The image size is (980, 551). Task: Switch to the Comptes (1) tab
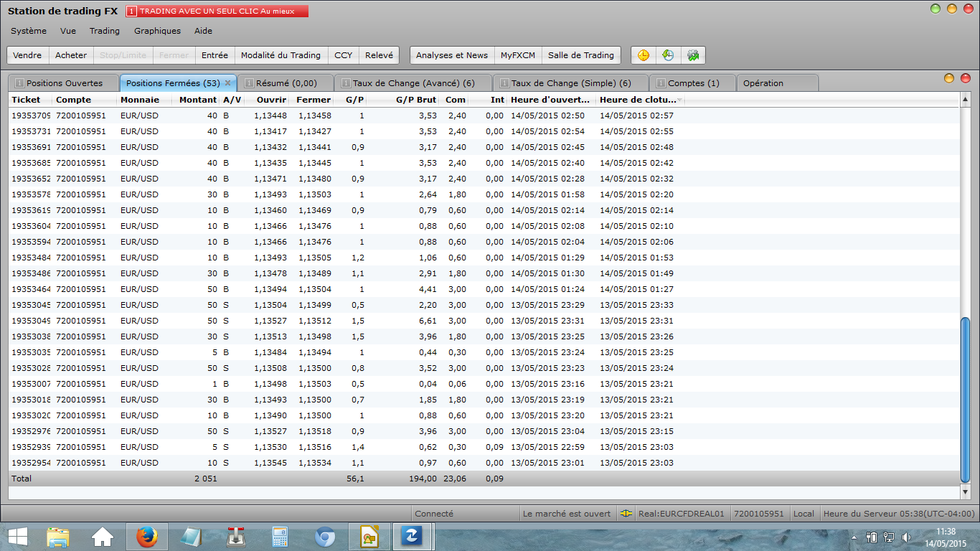pyautogui.click(x=693, y=83)
